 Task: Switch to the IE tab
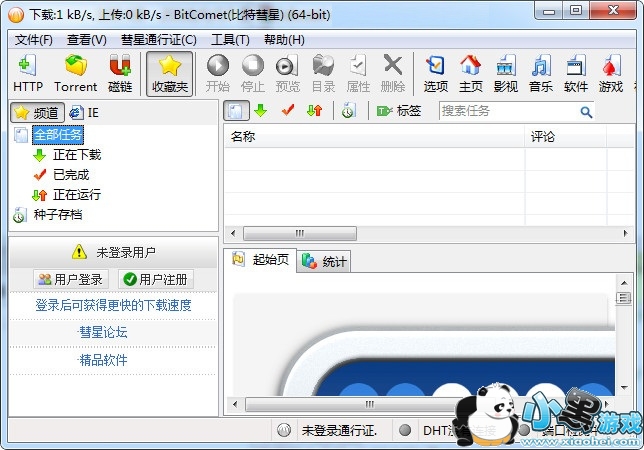84,112
